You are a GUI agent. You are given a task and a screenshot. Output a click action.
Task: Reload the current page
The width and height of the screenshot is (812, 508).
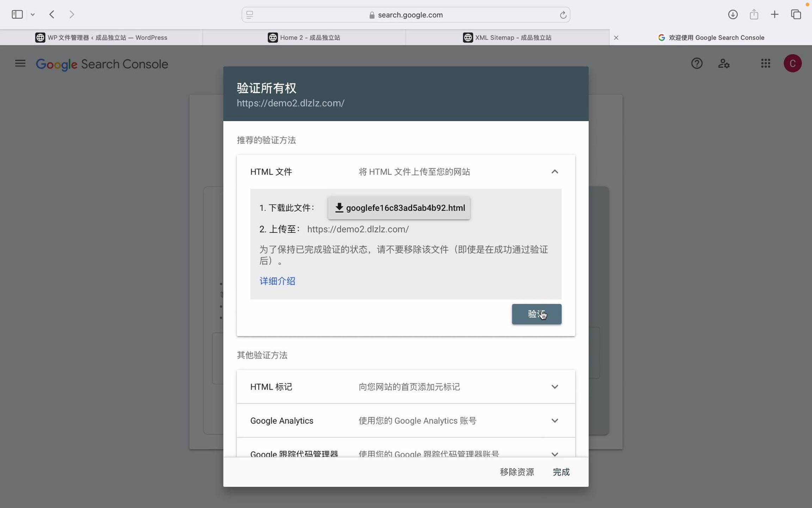[x=563, y=15]
